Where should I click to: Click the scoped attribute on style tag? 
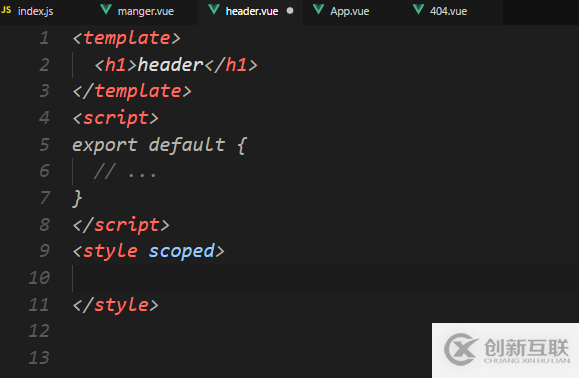tap(181, 252)
